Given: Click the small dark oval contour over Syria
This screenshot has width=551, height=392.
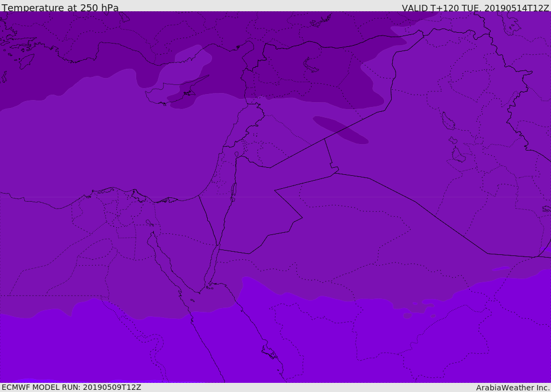Looking at the screenshot, I should [x=341, y=130].
